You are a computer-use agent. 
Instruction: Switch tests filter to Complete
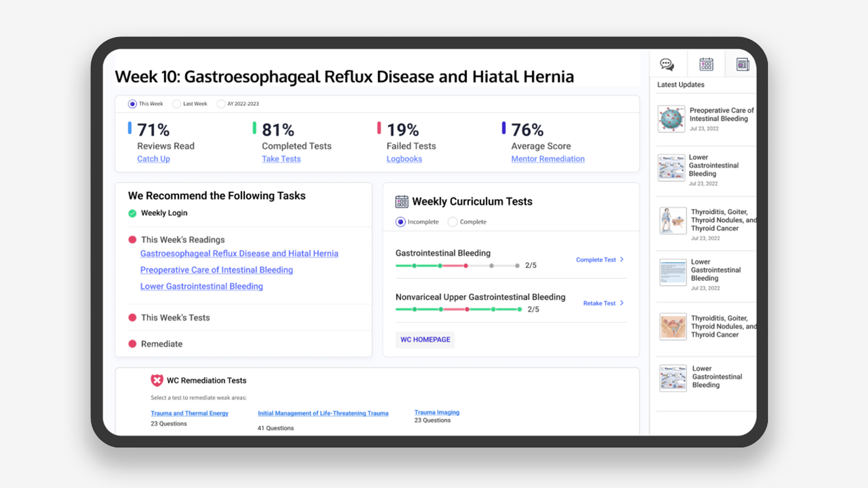pos(453,222)
